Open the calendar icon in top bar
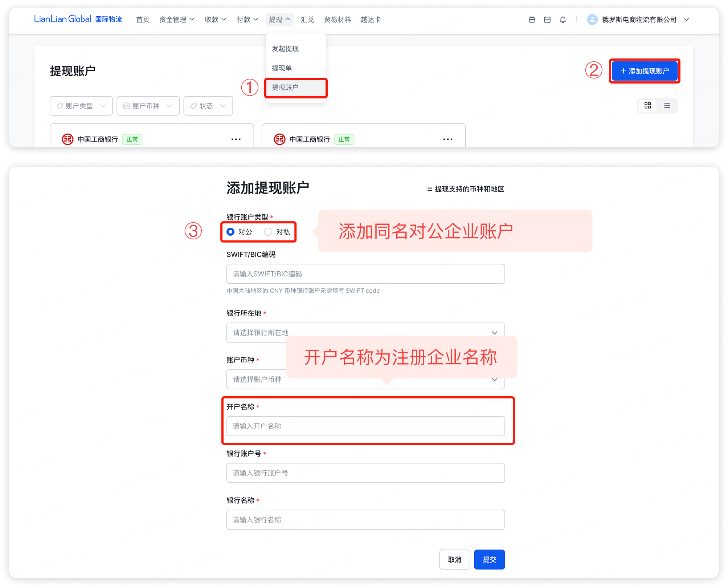The image size is (728, 588). point(547,20)
